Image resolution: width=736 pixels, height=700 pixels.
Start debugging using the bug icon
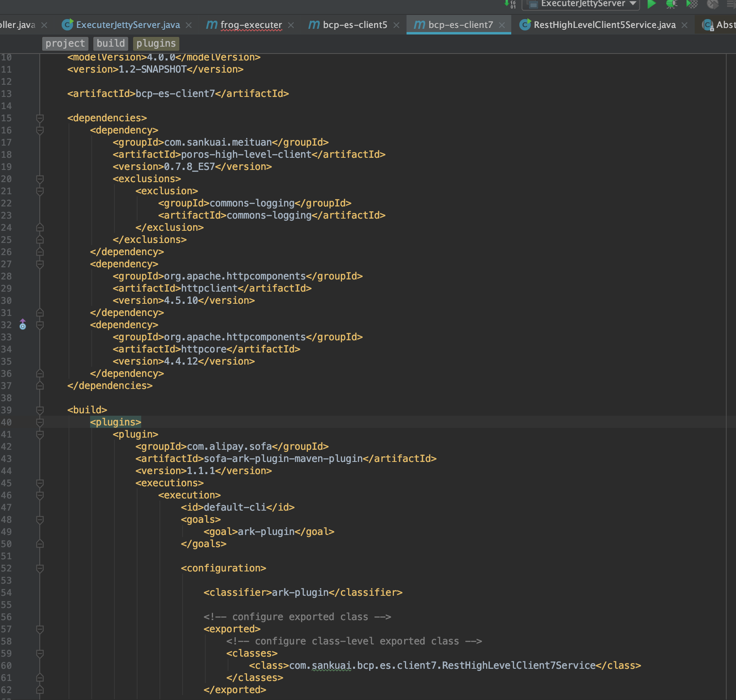coord(671,4)
